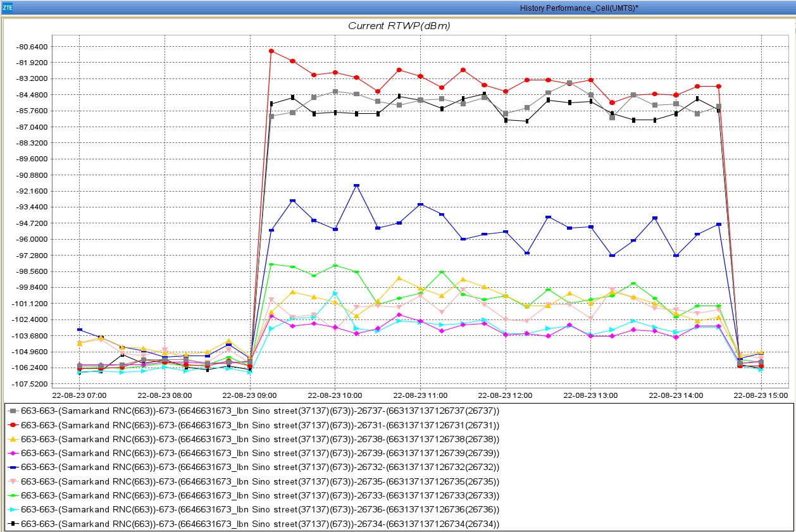
Task: Click red circle legend marker for 26731
Action: point(13,424)
